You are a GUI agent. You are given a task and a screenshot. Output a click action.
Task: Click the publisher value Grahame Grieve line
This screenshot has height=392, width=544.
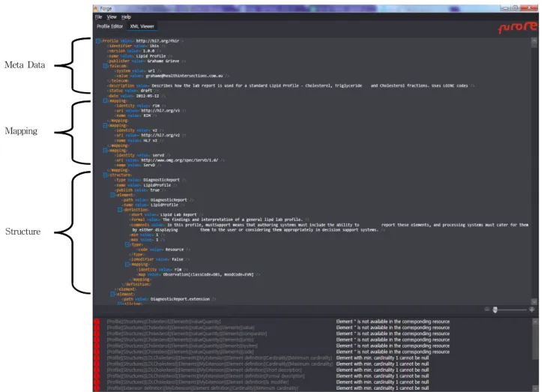(x=146, y=61)
